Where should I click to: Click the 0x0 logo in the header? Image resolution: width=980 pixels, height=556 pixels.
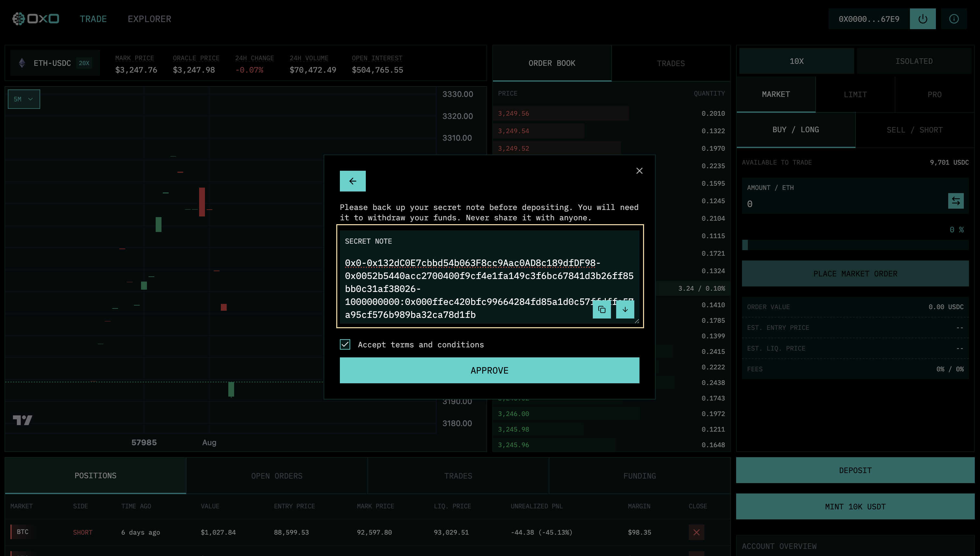pyautogui.click(x=36, y=19)
